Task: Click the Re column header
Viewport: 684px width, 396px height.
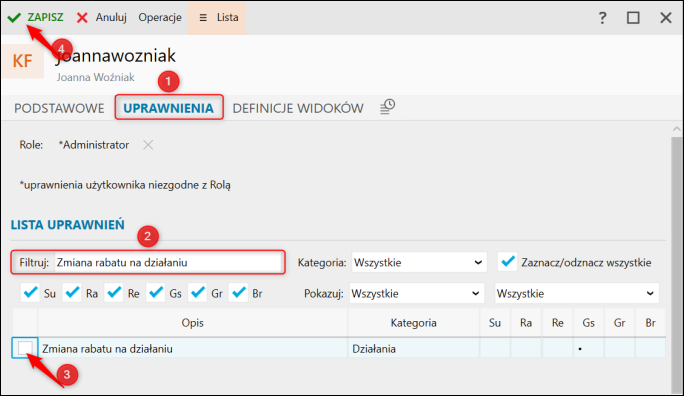Action: (x=557, y=323)
